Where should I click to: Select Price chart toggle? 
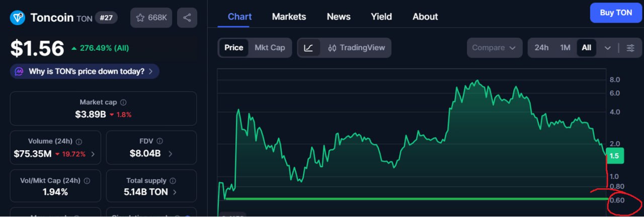coord(233,48)
